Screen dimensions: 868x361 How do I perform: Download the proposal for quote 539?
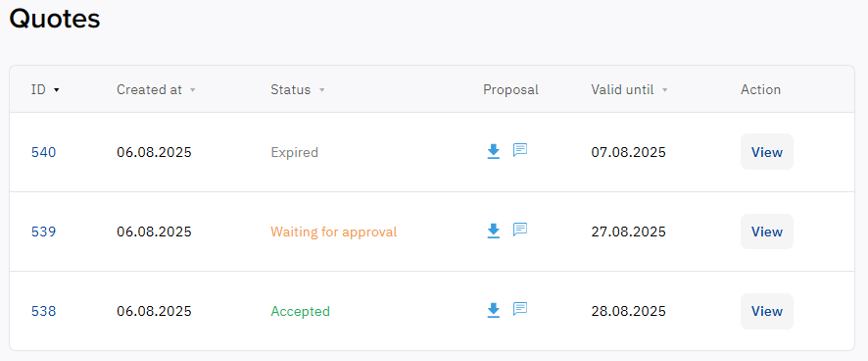tap(493, 231)
